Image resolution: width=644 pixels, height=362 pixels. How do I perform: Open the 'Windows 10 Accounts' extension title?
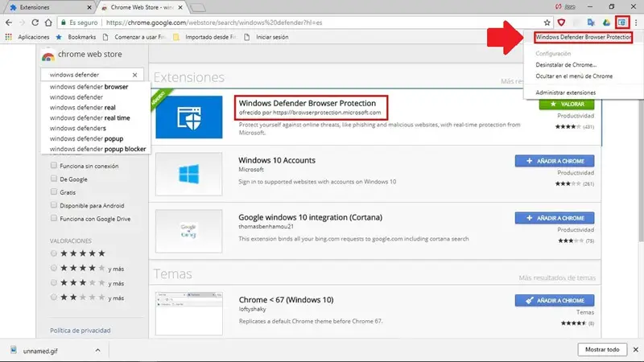point(277,160)
